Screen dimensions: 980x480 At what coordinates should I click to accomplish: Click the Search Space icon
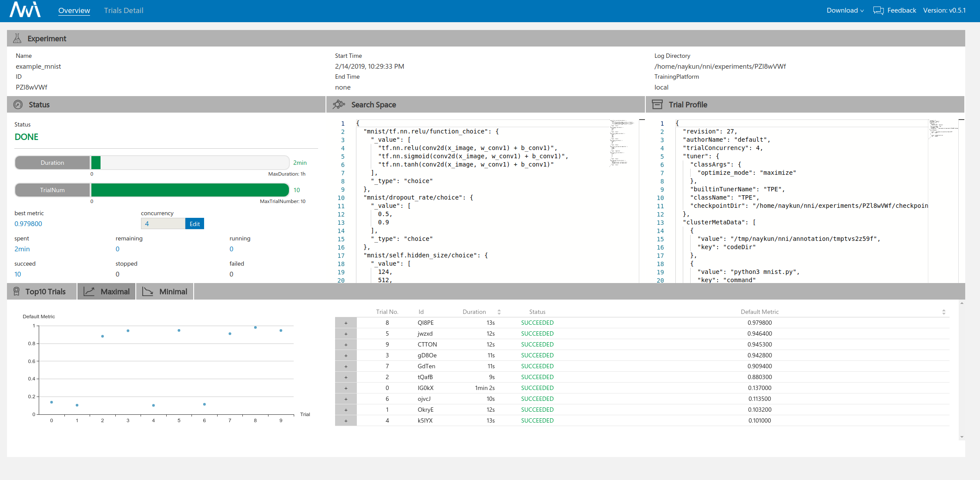pos(339,104)
